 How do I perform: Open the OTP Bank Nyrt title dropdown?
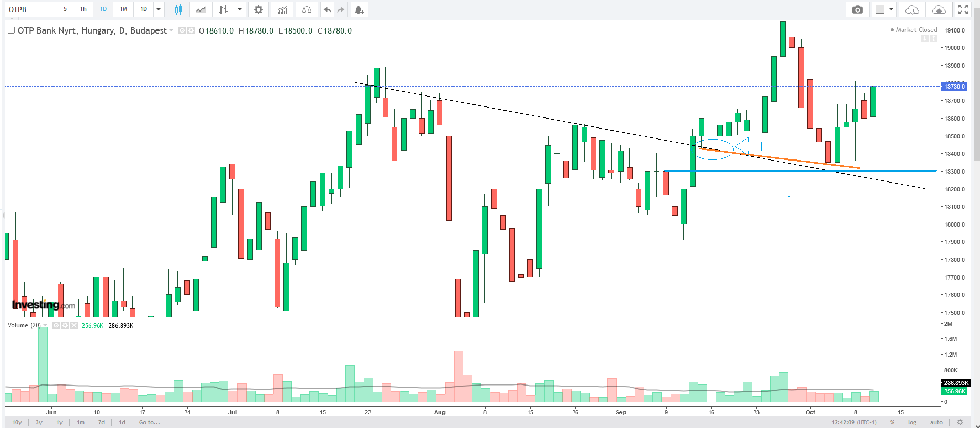[x=171, y=30]
